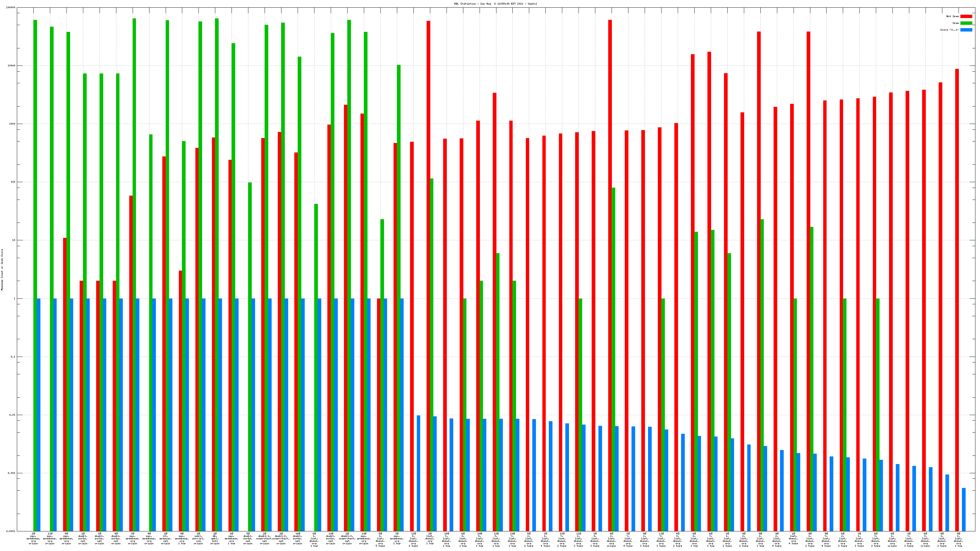Click the rightmost blue Score bar
Screen dimensions: 980x551
(964, 510)
